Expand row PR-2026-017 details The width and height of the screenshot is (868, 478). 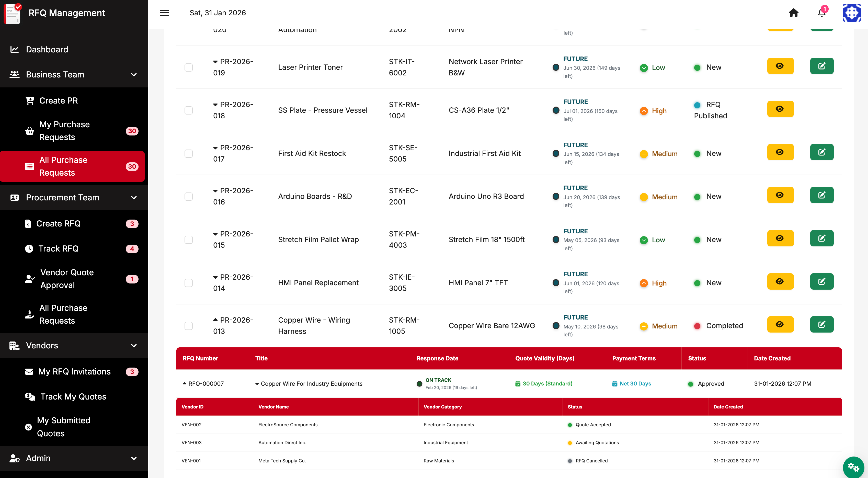215,148
